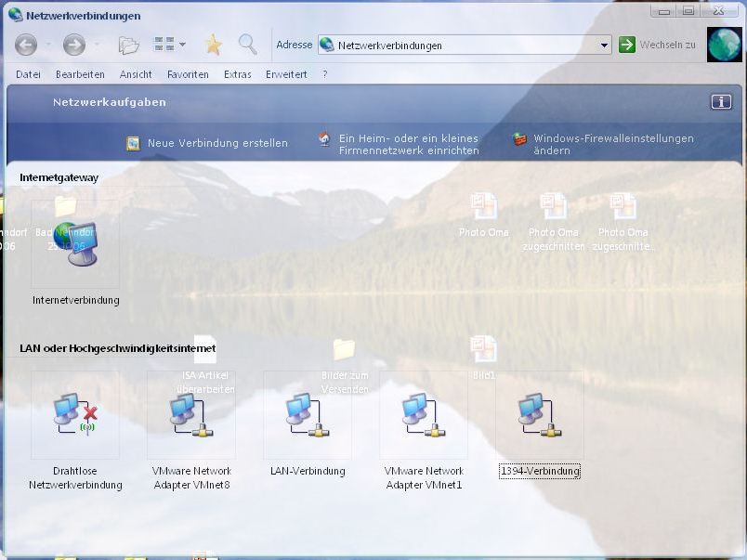Open the Folders view icon
Image resolution: width=747 pixels, height=560 pixels.
128,45
